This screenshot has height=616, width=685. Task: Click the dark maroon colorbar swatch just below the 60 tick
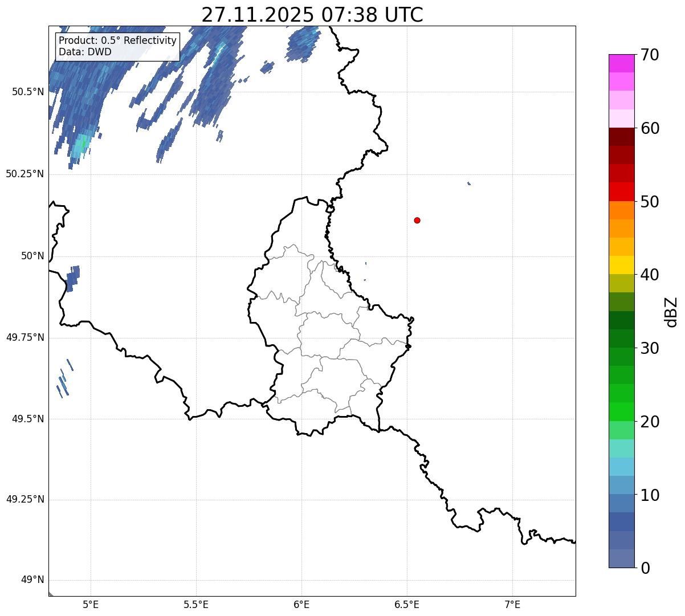[621, 137]
